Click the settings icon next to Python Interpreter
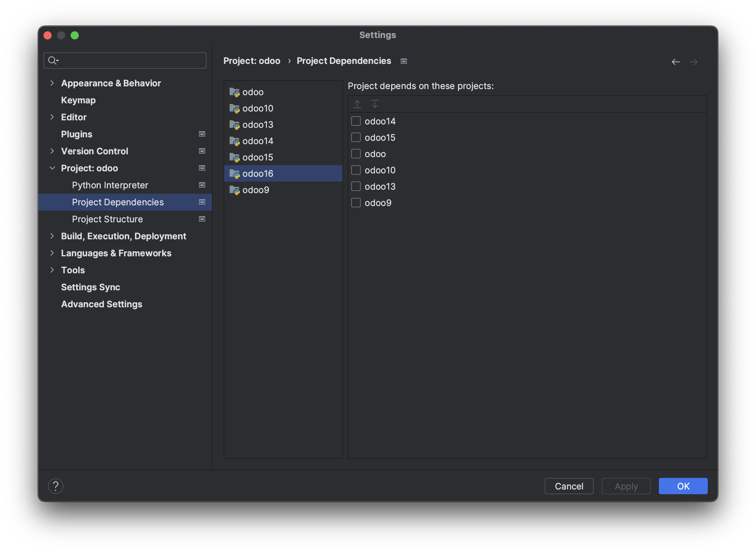 pyautogui.click(x=202, y=185)
